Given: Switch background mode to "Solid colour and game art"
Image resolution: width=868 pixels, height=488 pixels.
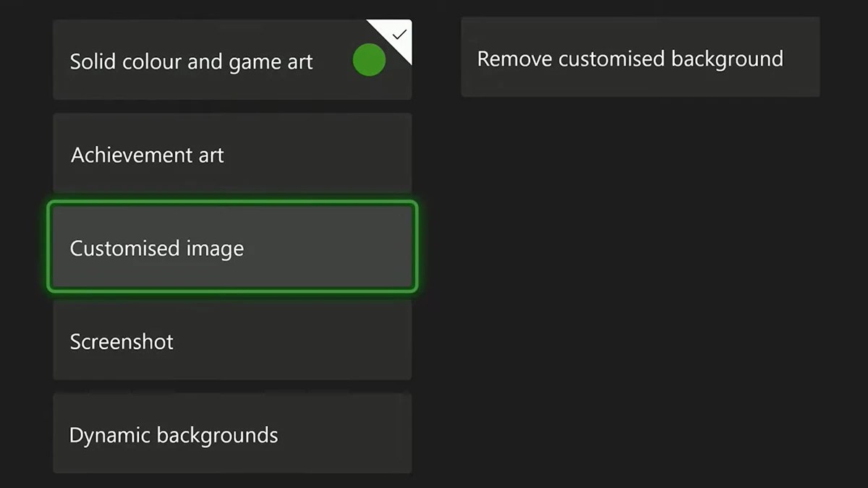Looking at the screenshot, I should pos(217,61).
